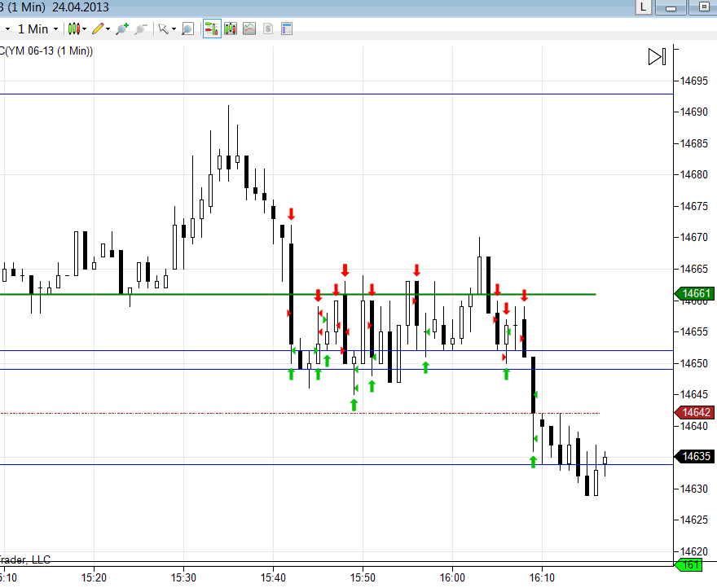Click the YM 06-13 (1 Min) chart label
Screen dimensions: 717x588
click(x=46, y=51)
